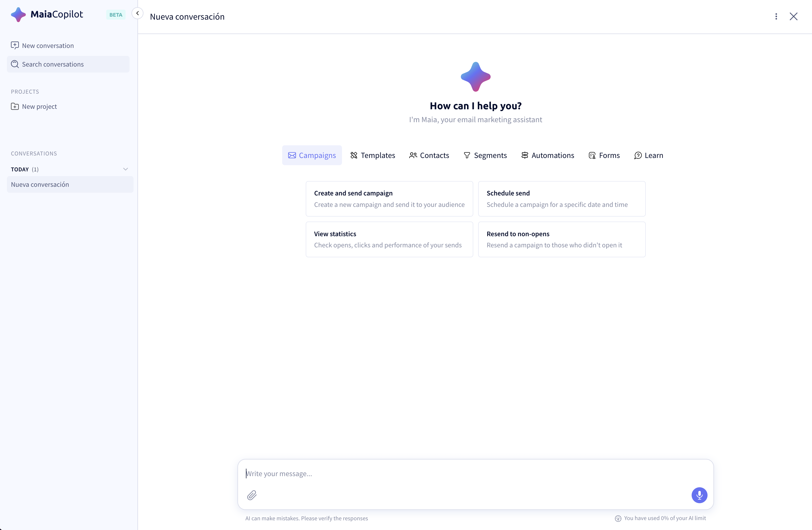The image size is (812, 530).
Task: Click the Write your message input box
Action: (x=475, y=474)
